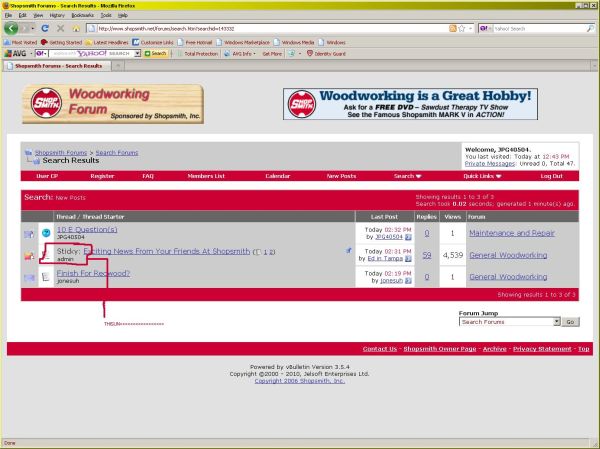This screenshot has height=449, width=600.
Task: Click Latest Headlines bookmark
Action: coord(106,42)
